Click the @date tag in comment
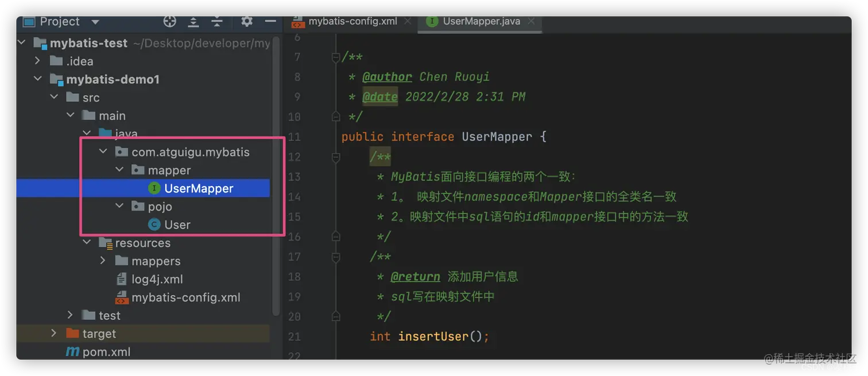This screenshot has height=376, width=868. point(380,96)
